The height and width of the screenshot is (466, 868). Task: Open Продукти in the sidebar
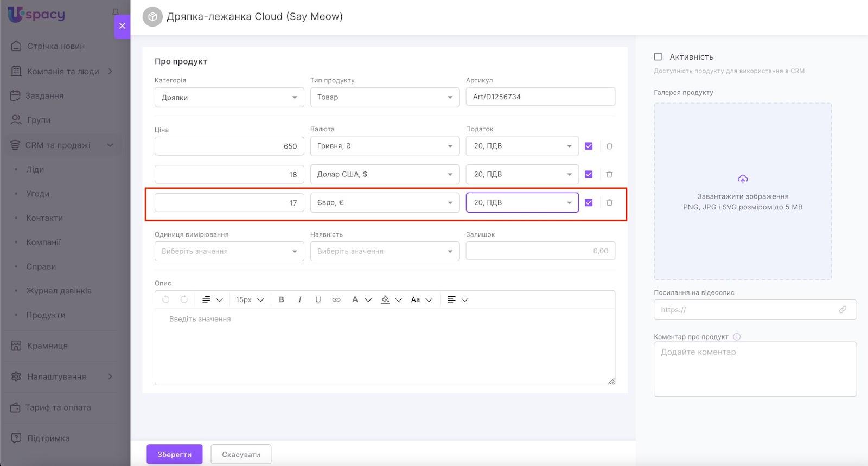(x=46, y=315)
